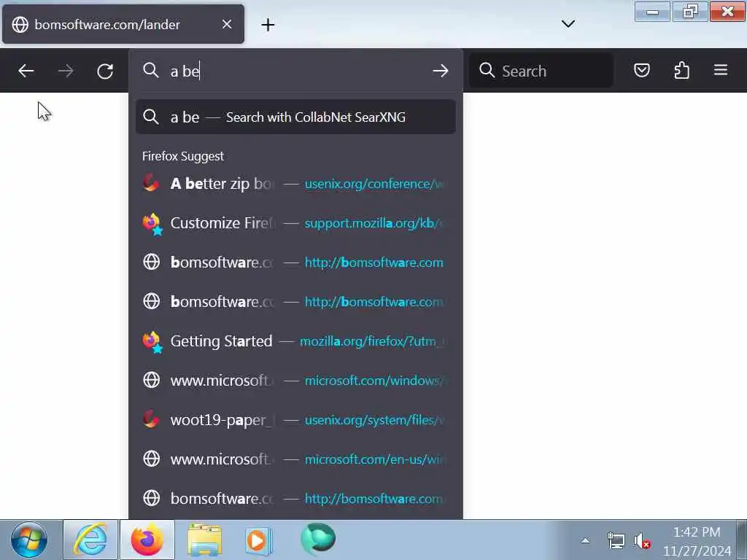747x560 pixels.
Task: Click the usenix favicon of 'A better zip' row
Action: pos(151,183)
